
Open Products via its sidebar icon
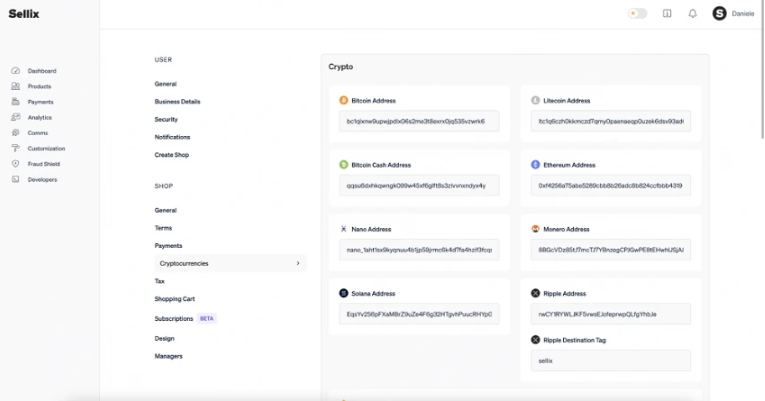point(16,86)
